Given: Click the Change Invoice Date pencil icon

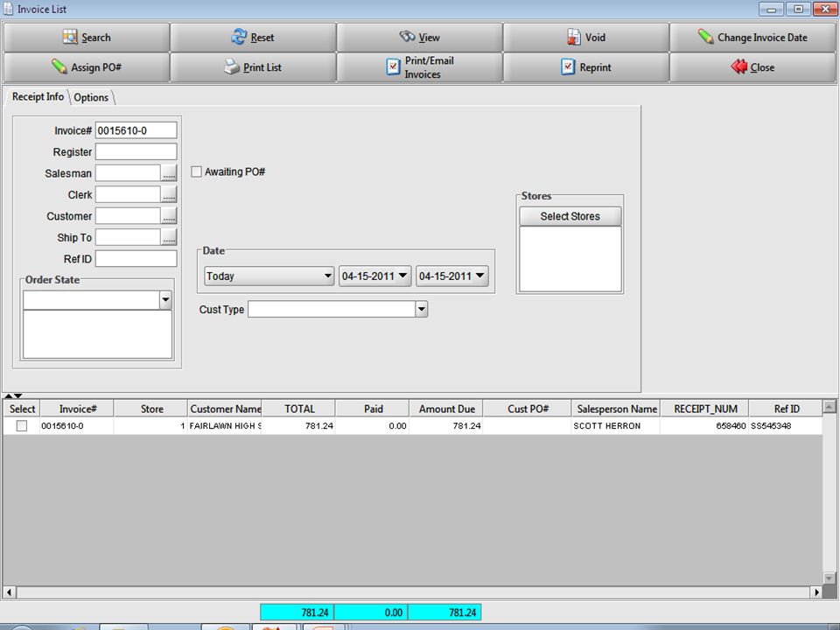Looking at the screenshot, I should 705,37.
